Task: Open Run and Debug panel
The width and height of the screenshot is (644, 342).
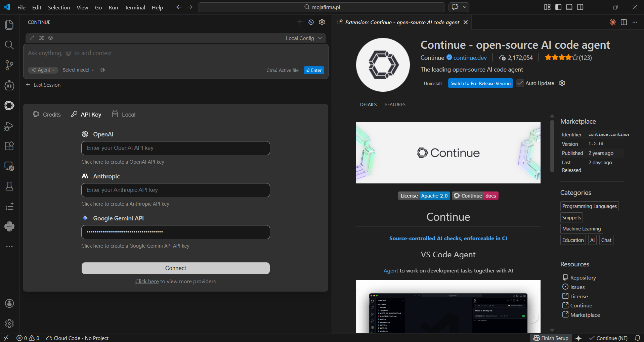Action: click(x=9, y=126)
